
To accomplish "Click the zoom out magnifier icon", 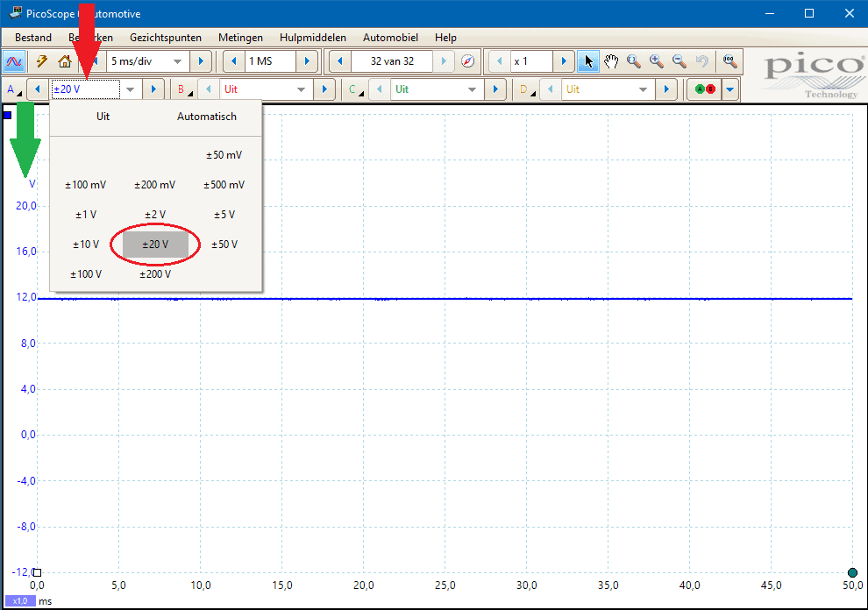I will [x=679, y=61].
